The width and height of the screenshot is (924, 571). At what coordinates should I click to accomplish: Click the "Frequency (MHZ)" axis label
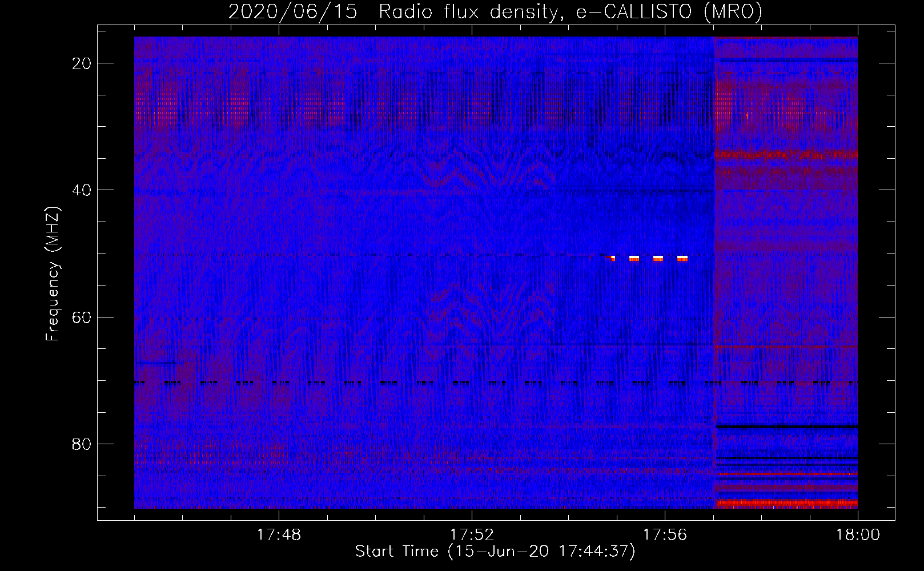coord(53,275)
